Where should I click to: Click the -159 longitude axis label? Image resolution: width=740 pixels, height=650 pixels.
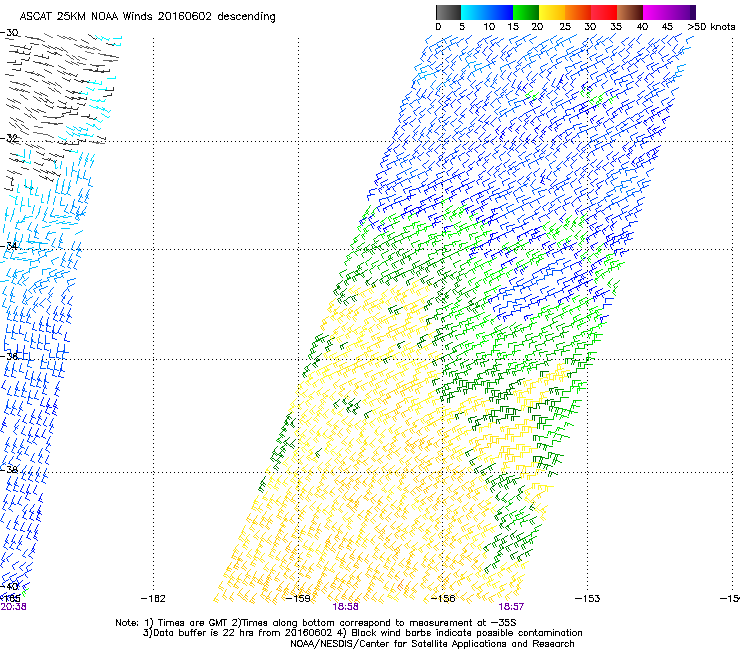click(x=298, y=599)
